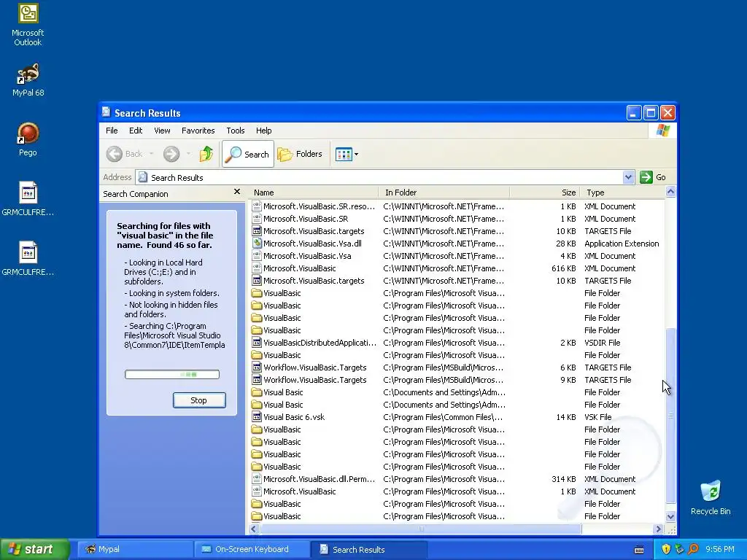Click the magnifier search tray icon
The image size is (747, 560).
pos(693,549)
